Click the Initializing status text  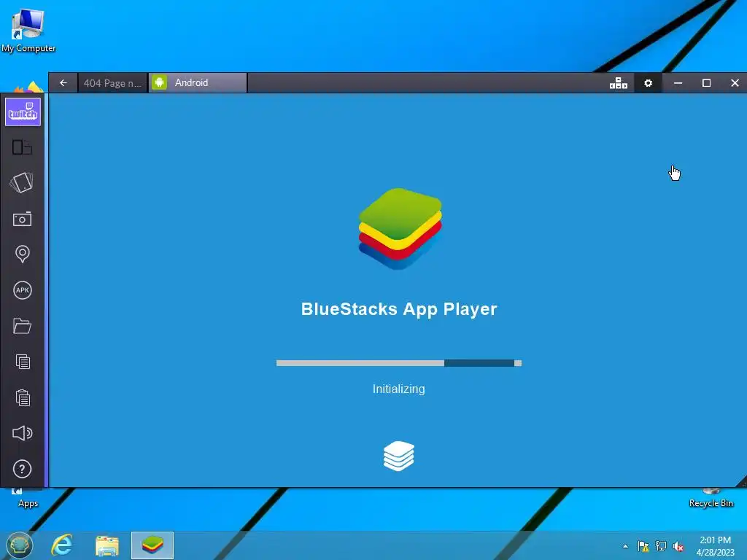click(399, 389)
